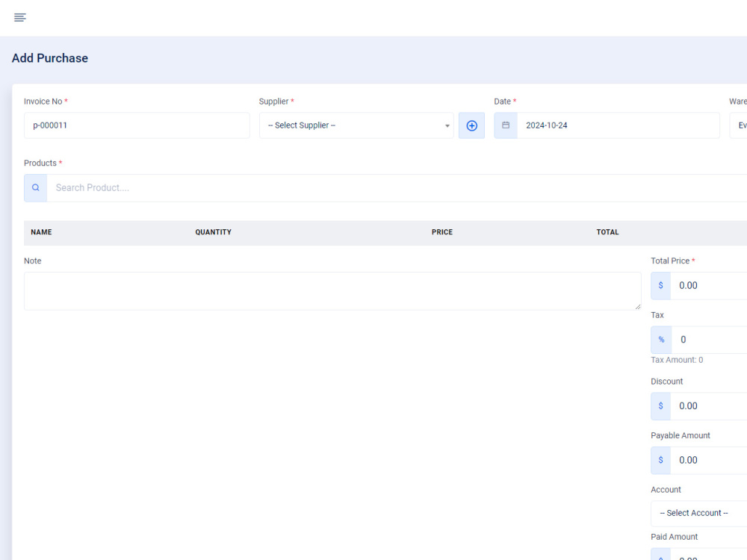747x560 pixels.
Task: Focus the Paid Amount field
Action: click(709, 554)
